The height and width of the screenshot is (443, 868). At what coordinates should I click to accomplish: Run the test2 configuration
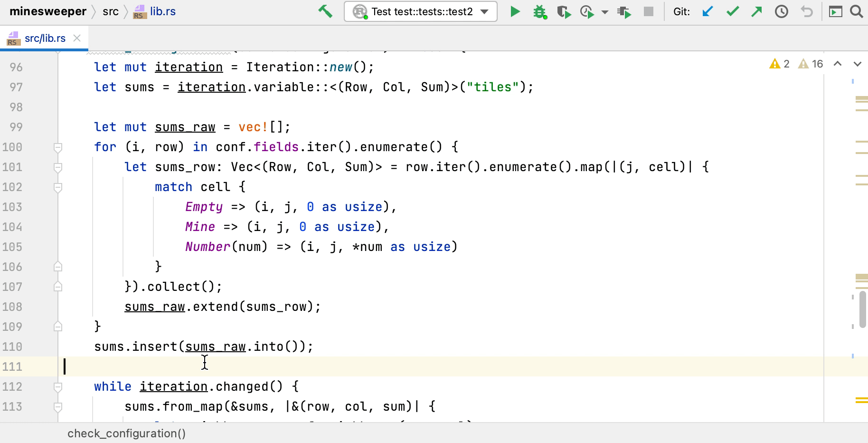[515, 11]
